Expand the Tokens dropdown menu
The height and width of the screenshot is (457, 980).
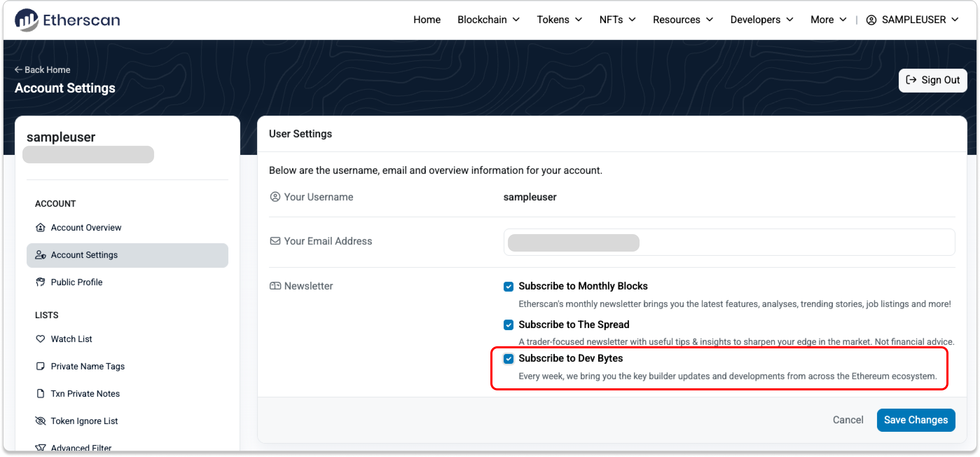[560, 20]
